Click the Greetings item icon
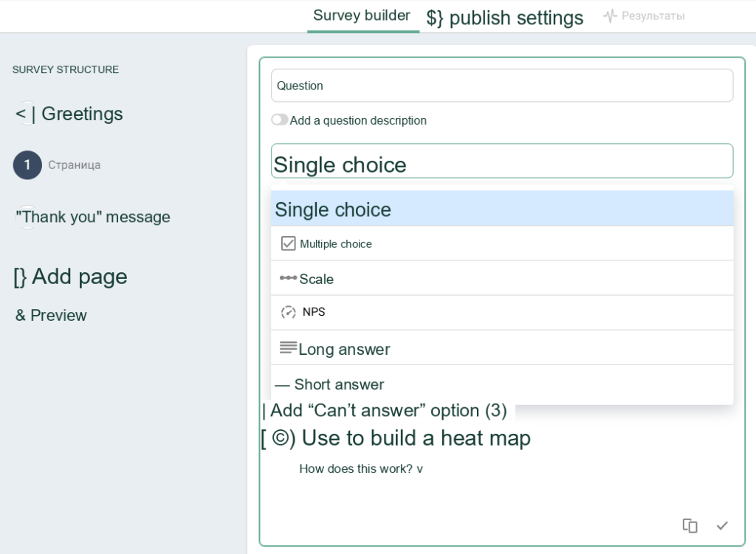The image size is (756, 554). [26, 114]
